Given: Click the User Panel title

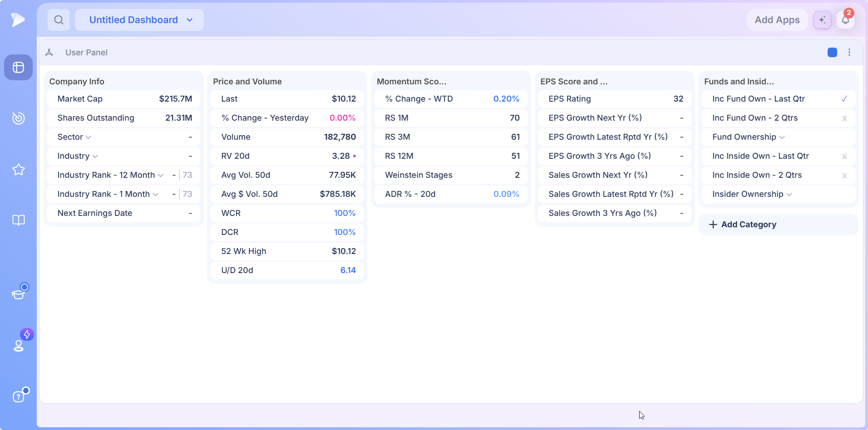Looking at the screenshot, I should coord(86,53).
